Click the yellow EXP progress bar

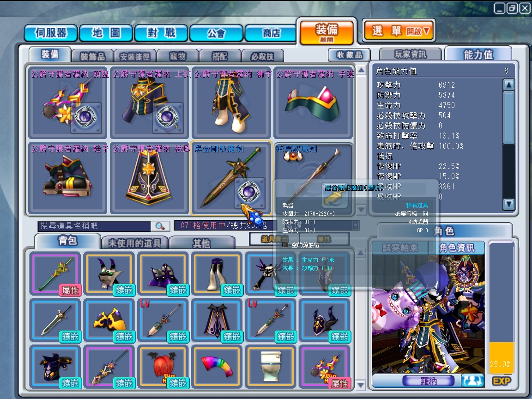click(x=502, y=358)
